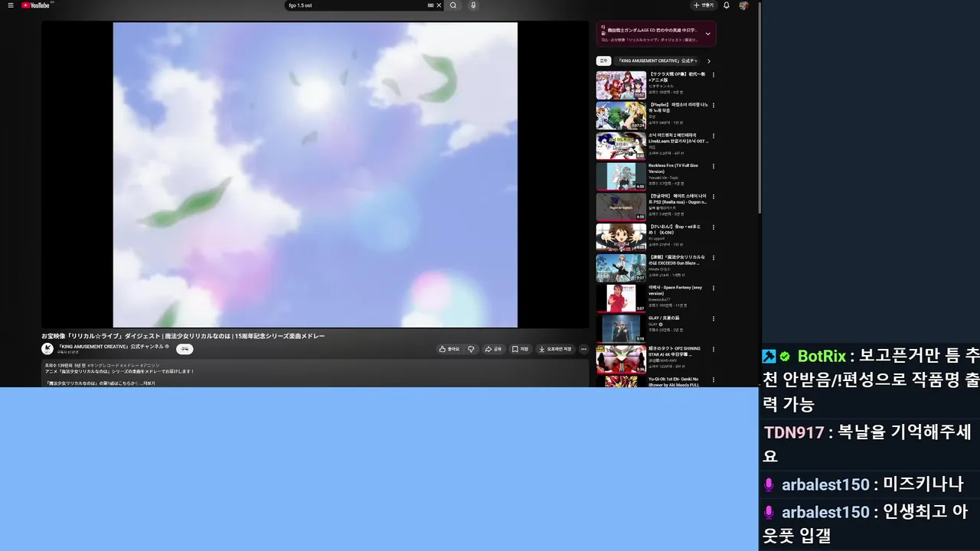980x551 pixels.
Task: Expand the up-next playlist panel chevron
Action: [708, 34]
